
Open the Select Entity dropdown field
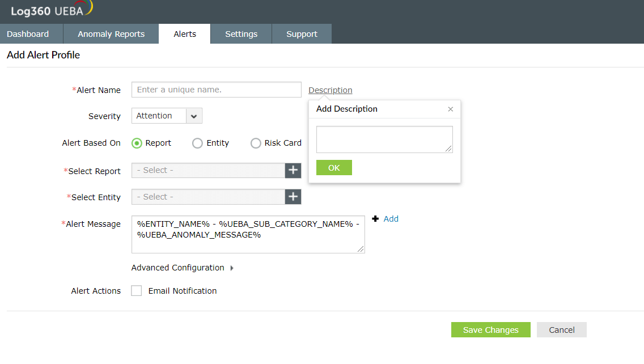click(208, 197)
